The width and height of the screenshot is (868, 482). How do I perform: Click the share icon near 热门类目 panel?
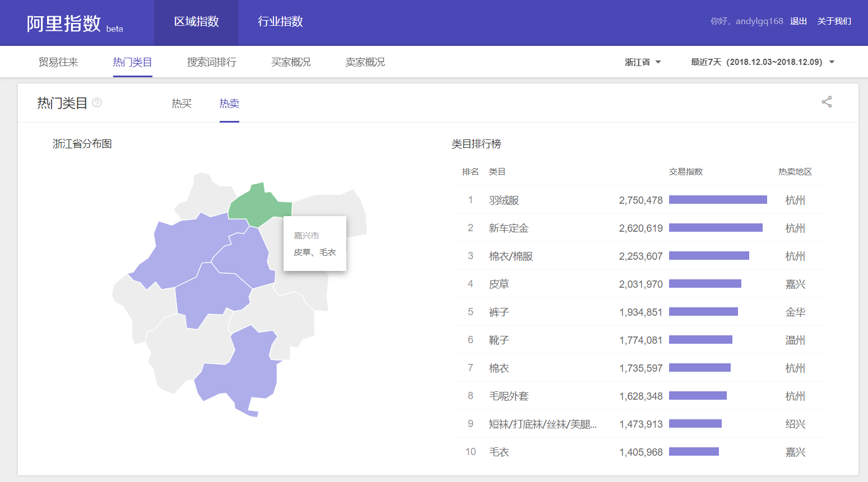[827, 102]
